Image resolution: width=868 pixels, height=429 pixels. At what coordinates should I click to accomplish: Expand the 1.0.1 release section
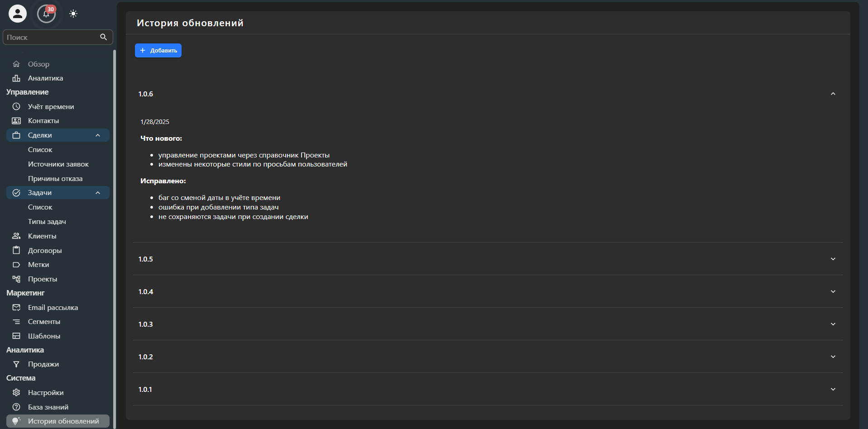click(833, 389)
